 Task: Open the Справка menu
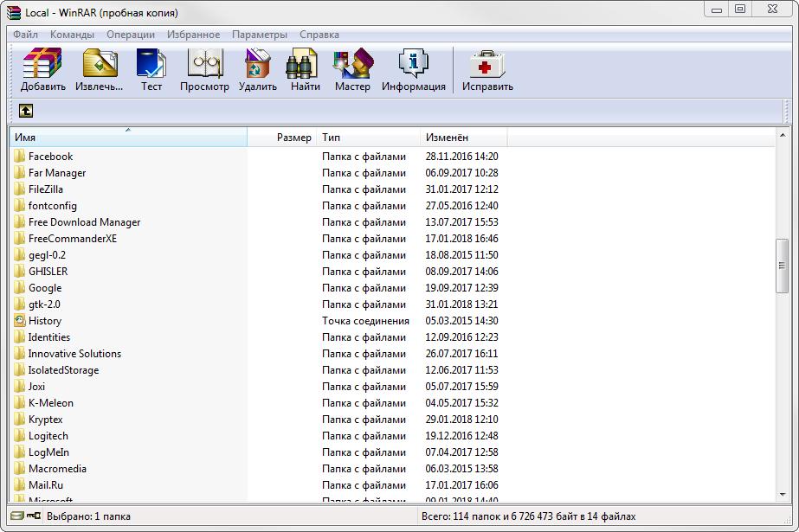pos(319,35)
